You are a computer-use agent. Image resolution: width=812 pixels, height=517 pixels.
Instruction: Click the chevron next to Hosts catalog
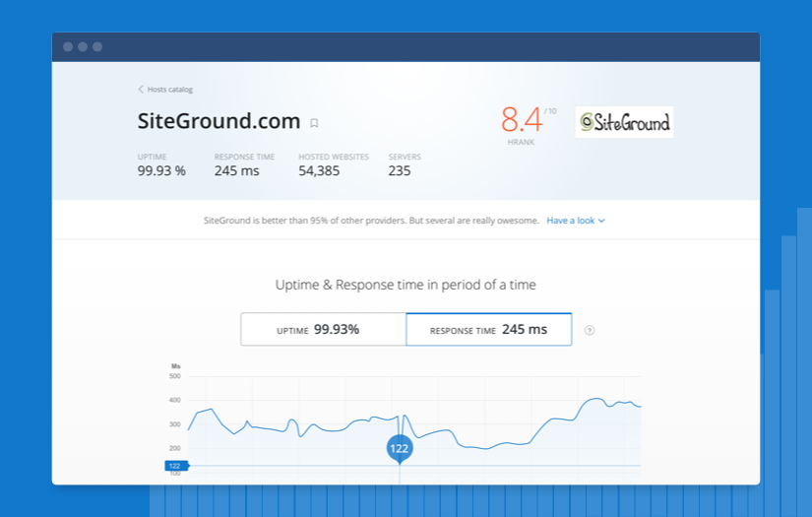pyautogui.click(x=141, y=89)
